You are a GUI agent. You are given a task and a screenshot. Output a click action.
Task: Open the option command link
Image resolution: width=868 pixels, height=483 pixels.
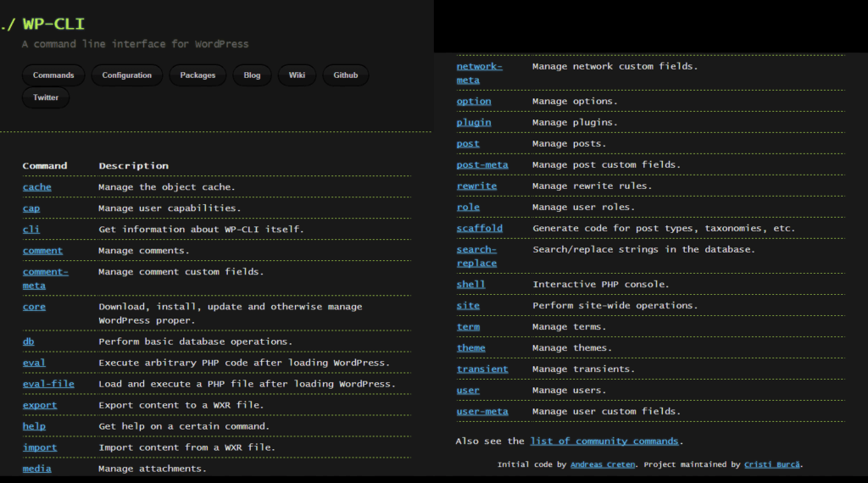(x=474, y=101)
